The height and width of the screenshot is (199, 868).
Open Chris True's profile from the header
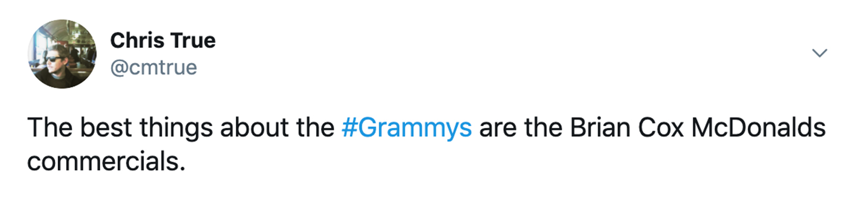(x=163, y=40)
